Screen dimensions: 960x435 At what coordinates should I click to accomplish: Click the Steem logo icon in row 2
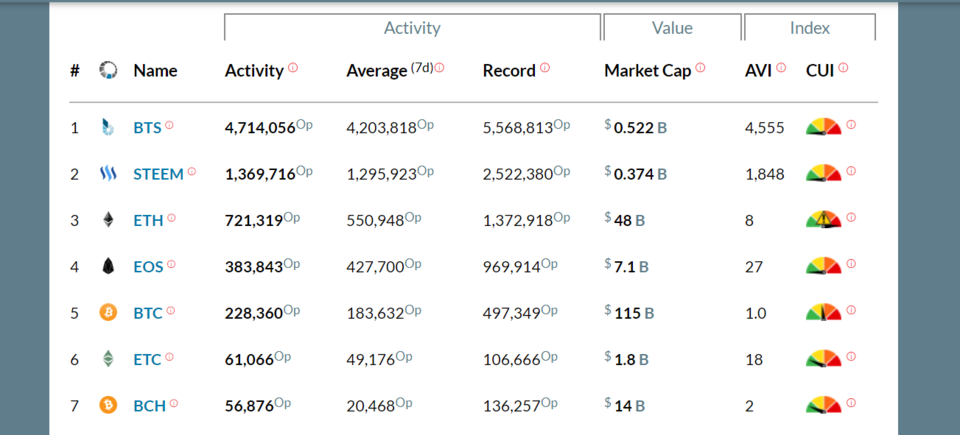108,174
